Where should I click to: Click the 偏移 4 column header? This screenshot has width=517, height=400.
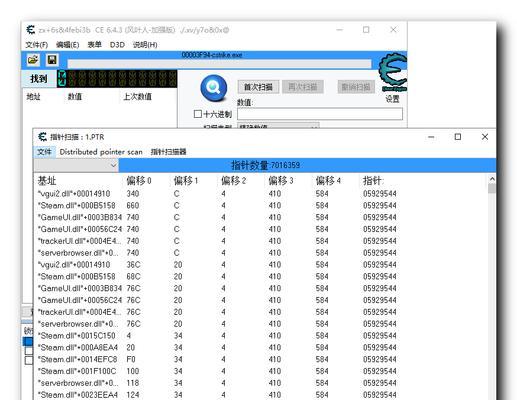click(328, 181)
